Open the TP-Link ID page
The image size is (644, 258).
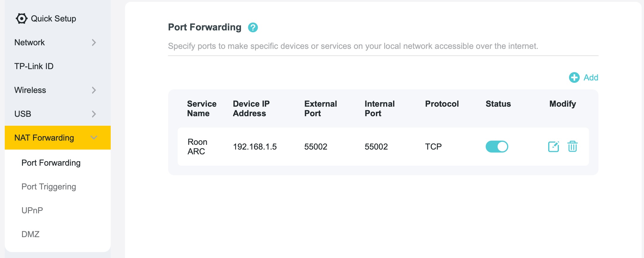34,66
